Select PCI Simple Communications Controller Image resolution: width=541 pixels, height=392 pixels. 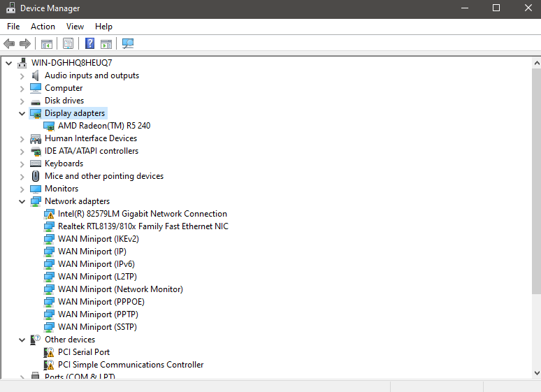click(131, 365)
